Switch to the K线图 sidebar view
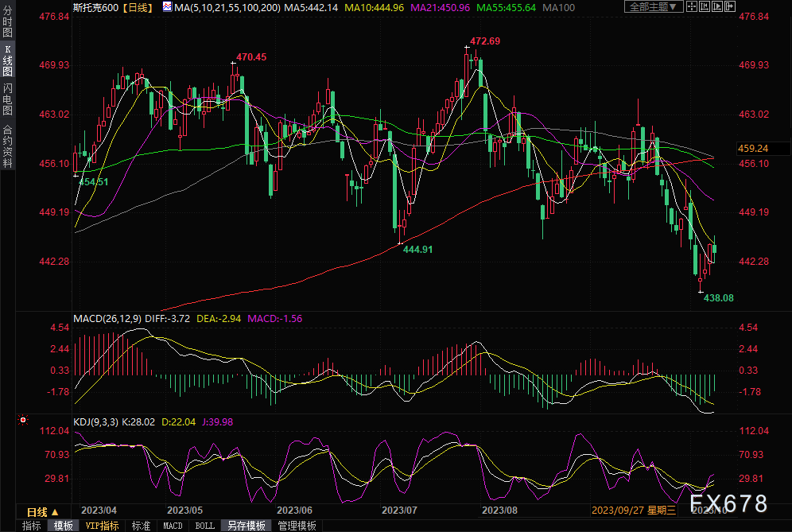 7,60
